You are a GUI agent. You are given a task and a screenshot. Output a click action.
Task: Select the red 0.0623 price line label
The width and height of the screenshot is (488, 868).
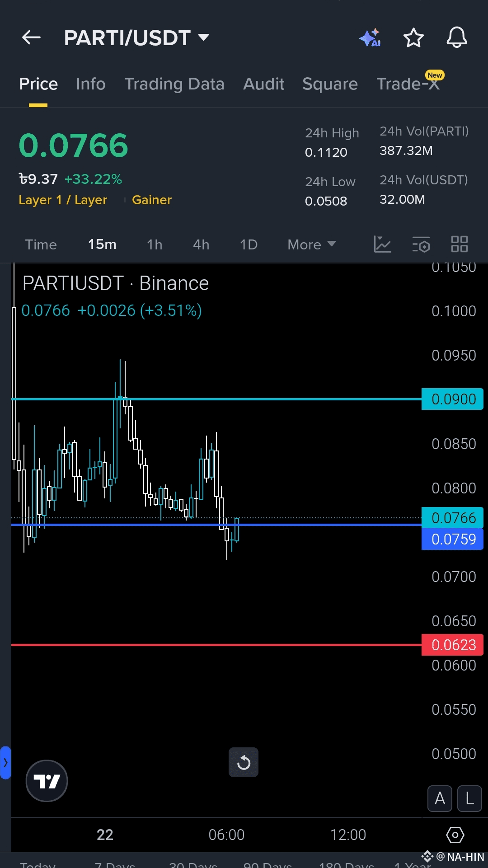(452, 645)
